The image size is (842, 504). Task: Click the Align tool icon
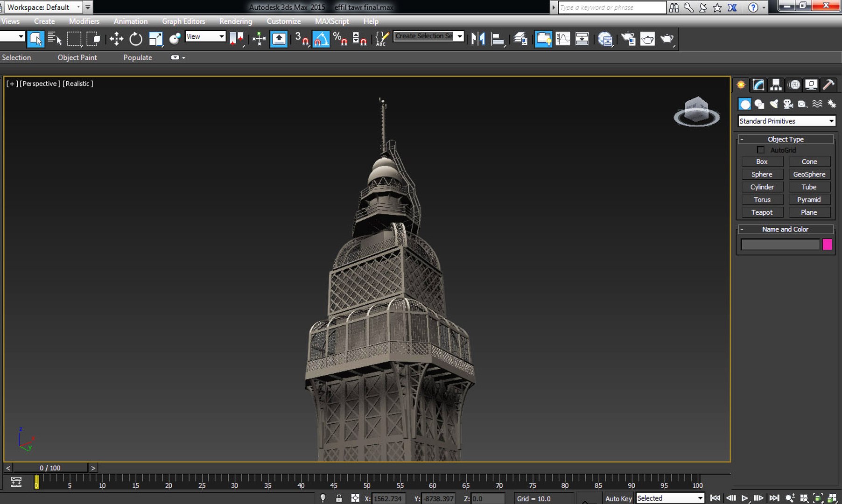coord(498,39)
